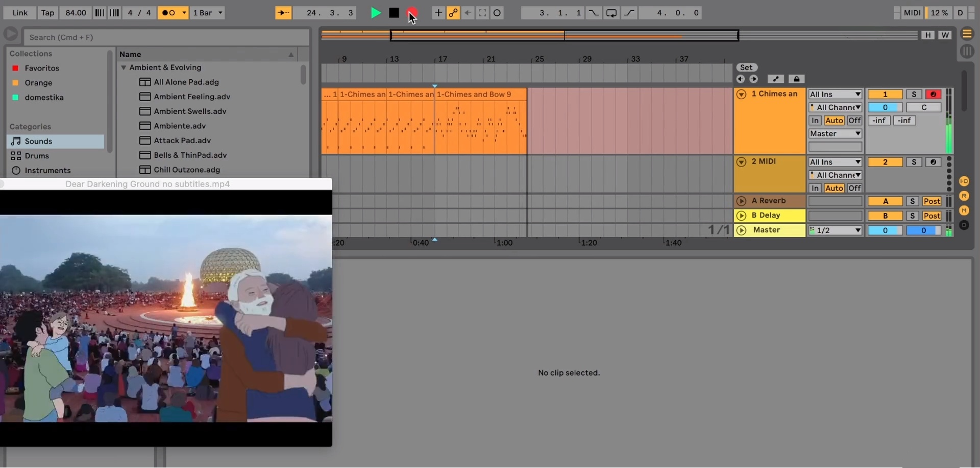Select Sounds category in browser

[x=55, y=142]
